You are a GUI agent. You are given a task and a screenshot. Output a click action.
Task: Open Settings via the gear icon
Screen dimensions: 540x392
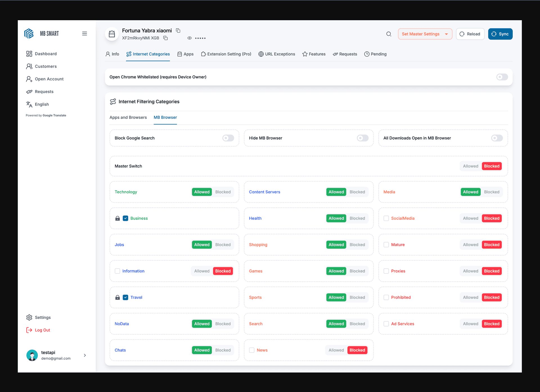point(29,317)
